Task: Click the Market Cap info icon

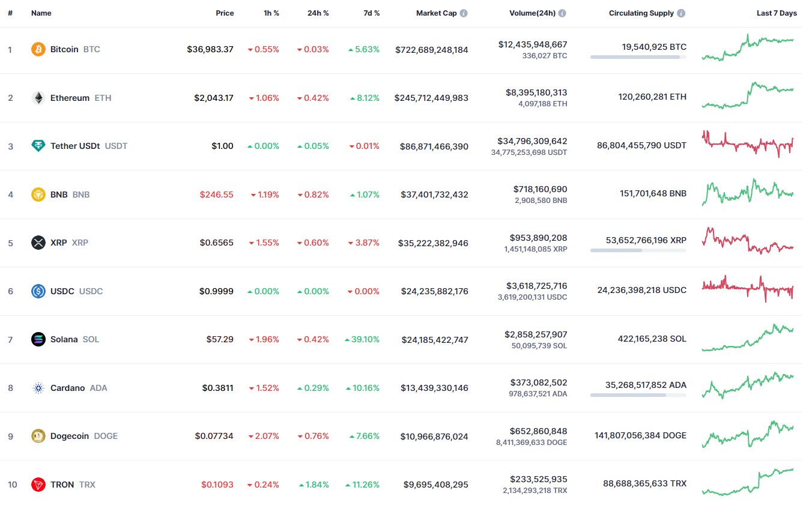Action: [464, 13]
